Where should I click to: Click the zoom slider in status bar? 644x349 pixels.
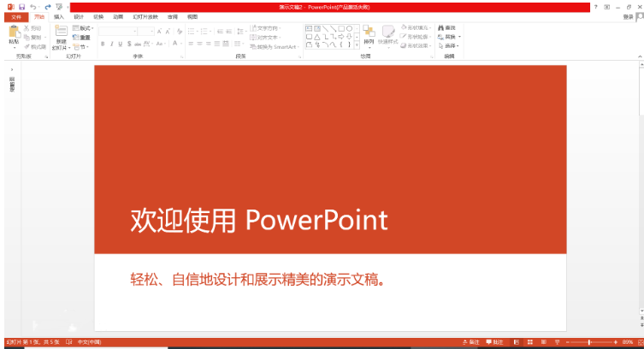588,342
